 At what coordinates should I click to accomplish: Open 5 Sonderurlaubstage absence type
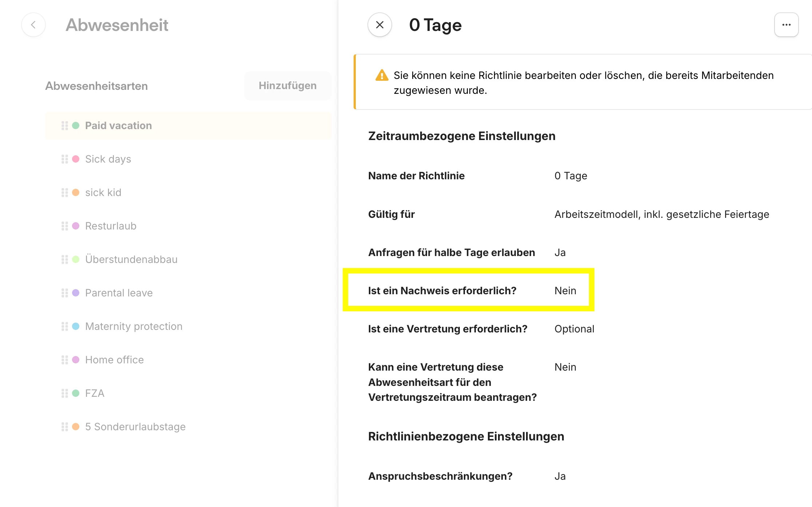[135, 427]
